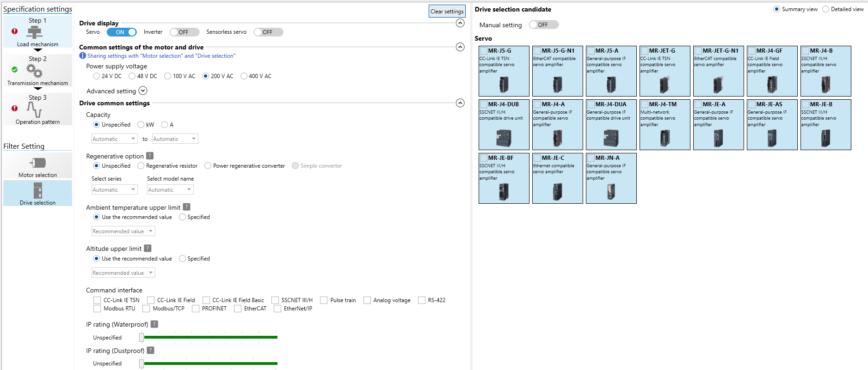This screenshot has width=868, height=370.
Task: Open altitude Recommended value dropdown
Action: pos(123,273)
